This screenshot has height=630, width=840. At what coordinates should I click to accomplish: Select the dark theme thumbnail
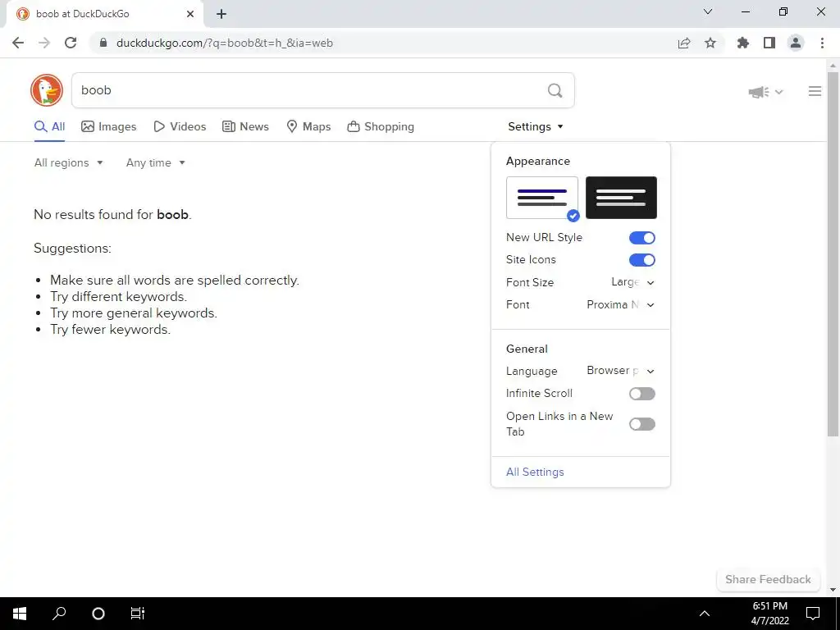622,198
